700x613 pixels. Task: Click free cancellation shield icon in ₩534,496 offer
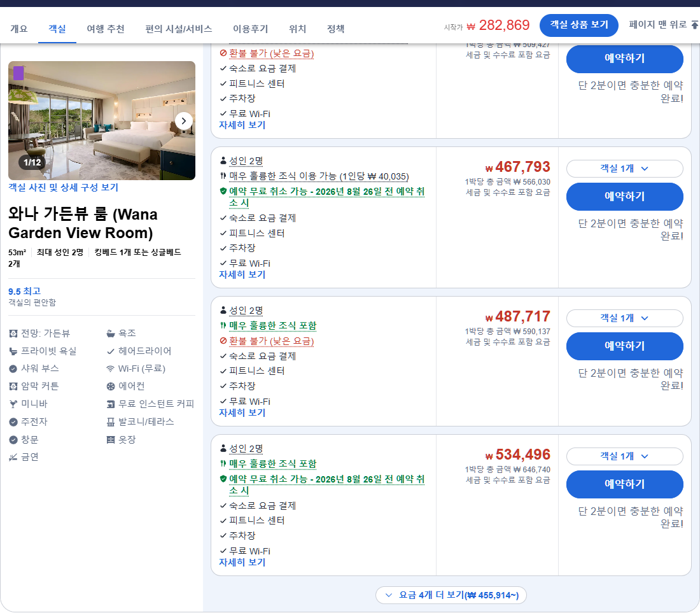pos(223,479)
